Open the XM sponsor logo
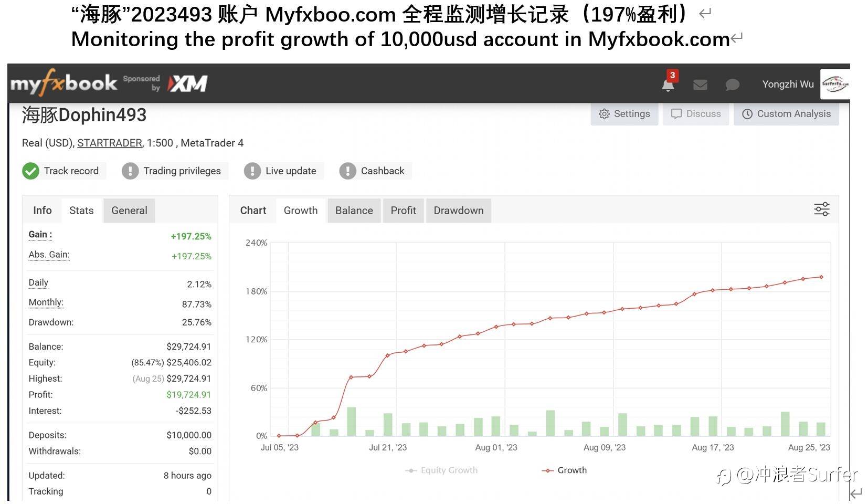 pyautogui.click(x=187, y=83)
